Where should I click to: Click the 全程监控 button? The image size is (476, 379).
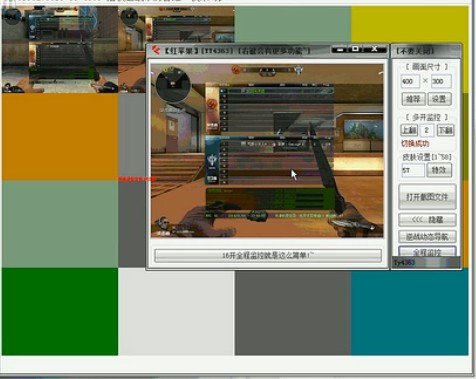427,252
